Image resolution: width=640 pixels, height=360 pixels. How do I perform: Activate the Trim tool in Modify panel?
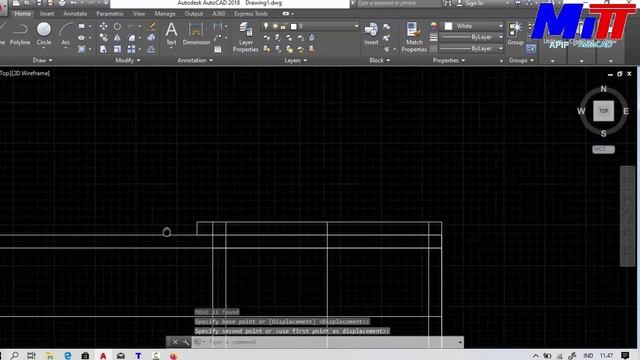pos(131,26)
